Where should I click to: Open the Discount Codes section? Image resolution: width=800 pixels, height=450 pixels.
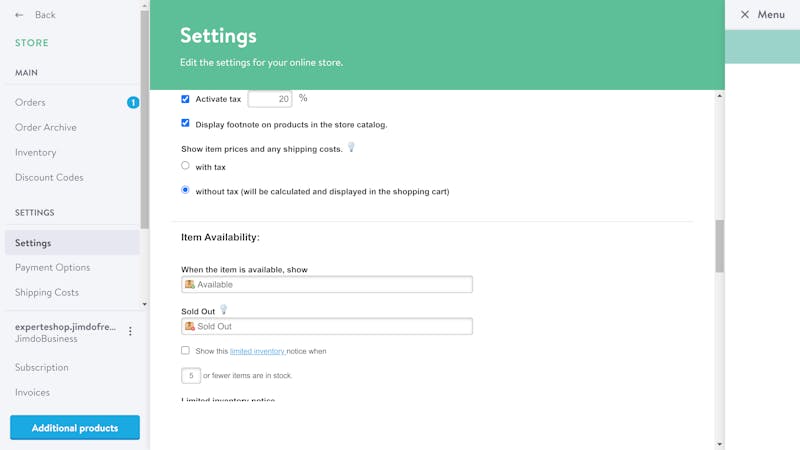point(49,178)
